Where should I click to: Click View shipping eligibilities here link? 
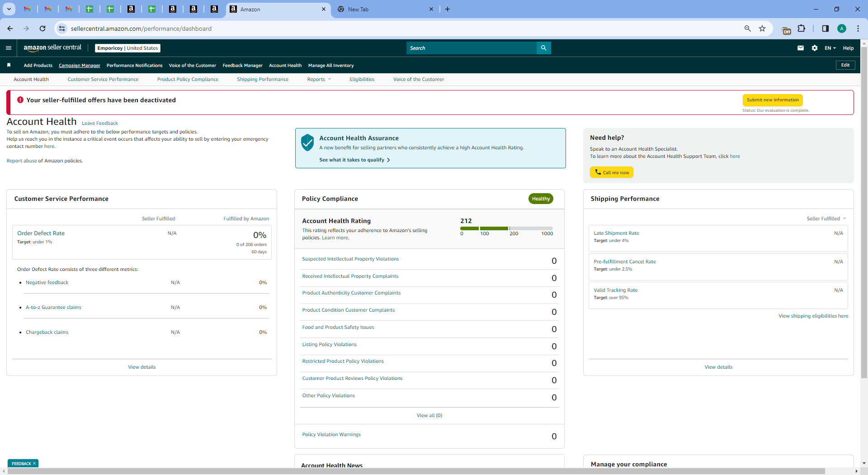pyautogui.click(x=813, y=316)
